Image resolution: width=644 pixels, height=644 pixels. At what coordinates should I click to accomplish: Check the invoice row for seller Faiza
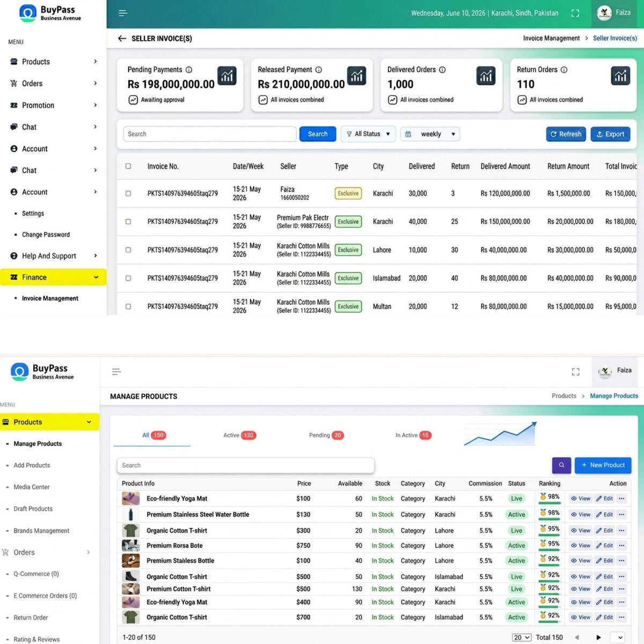(x=128, y=193)
